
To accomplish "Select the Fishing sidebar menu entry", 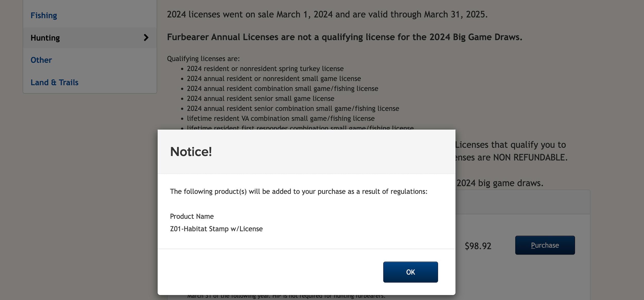I will coord(44,15).
